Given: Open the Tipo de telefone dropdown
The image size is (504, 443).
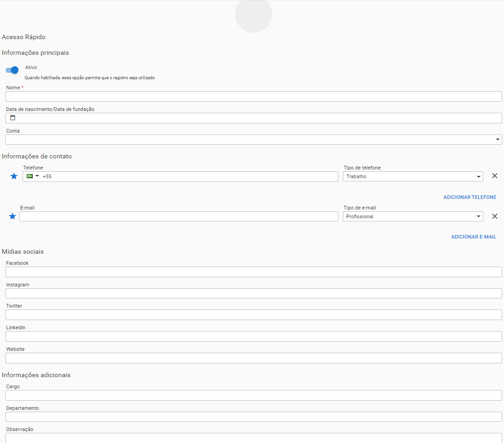Looking at the screenshot, I should click(x=413, y=176).
